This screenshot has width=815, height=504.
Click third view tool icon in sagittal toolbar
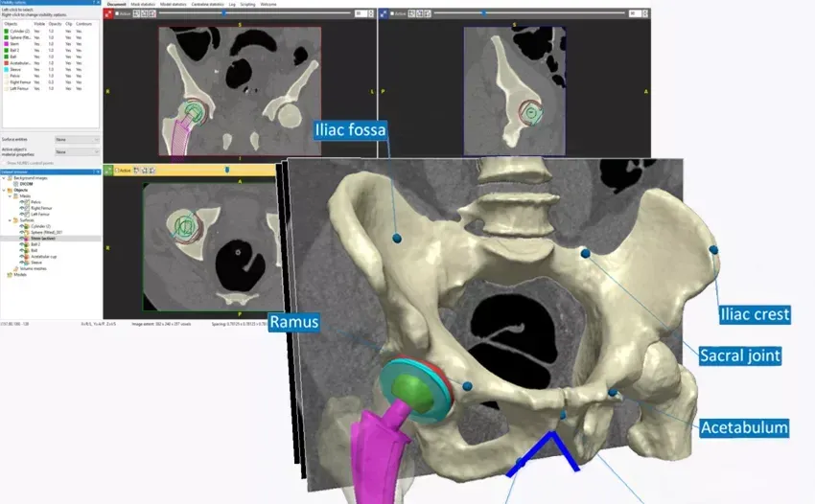(427, 14)
